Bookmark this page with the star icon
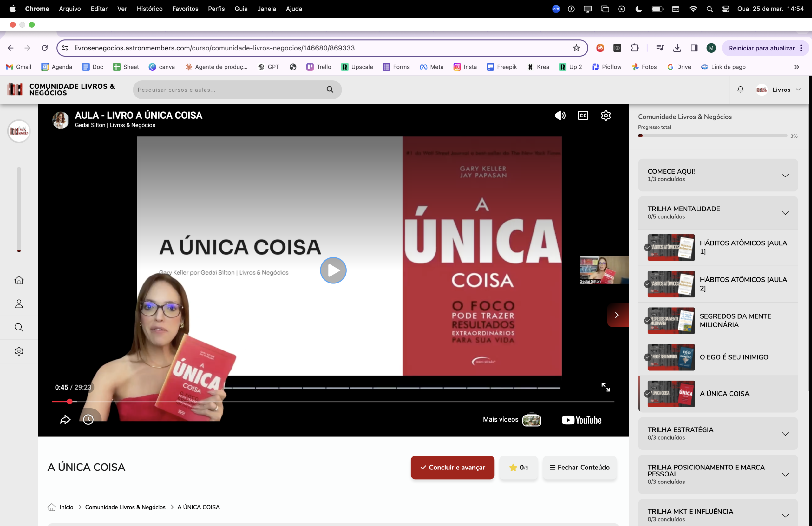The height and width of the screenshot is (526, 812). 576,48
